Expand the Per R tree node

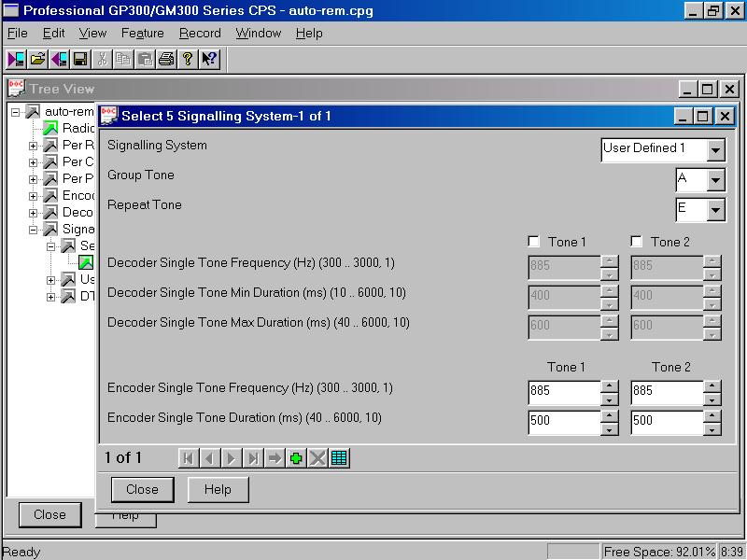pos(33,146)
